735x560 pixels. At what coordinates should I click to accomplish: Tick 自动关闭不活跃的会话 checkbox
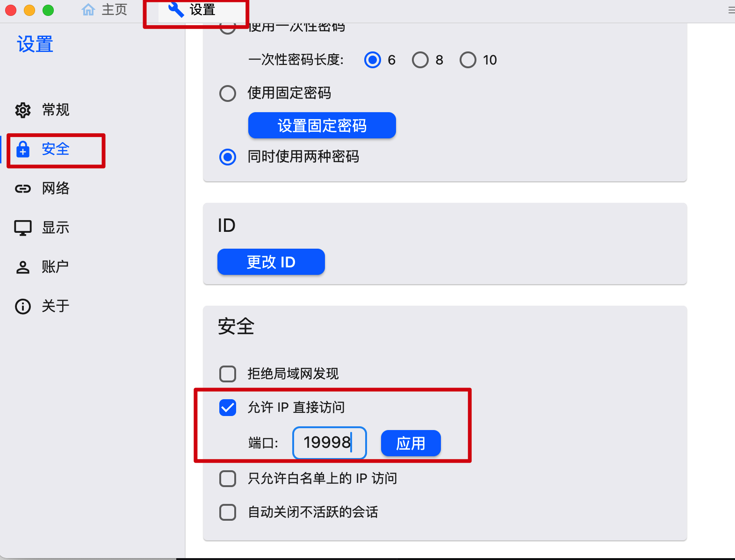(228, 512)
